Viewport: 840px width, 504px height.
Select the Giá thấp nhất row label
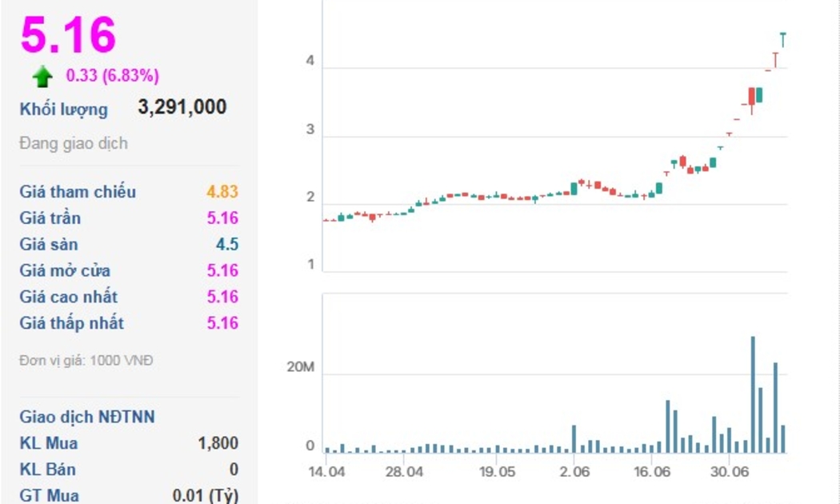pos(72,324)
